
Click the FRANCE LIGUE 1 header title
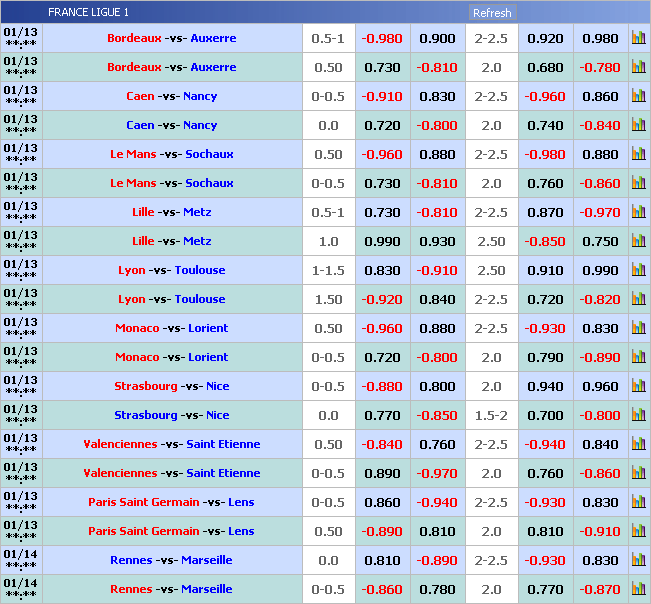88,13
